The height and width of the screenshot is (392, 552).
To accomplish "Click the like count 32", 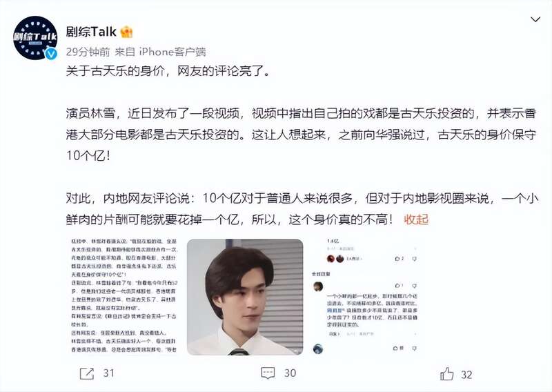I will [x=466, y=375].
